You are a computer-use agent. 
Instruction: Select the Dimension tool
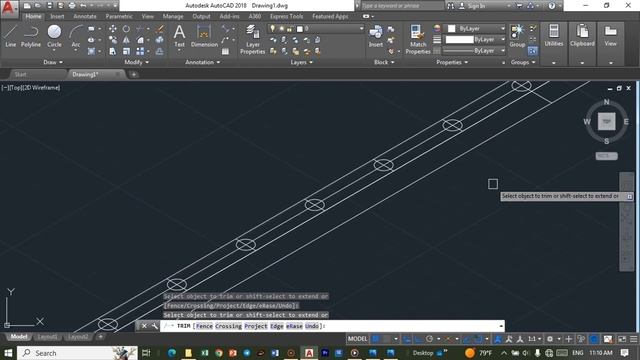tap(204, 36)
